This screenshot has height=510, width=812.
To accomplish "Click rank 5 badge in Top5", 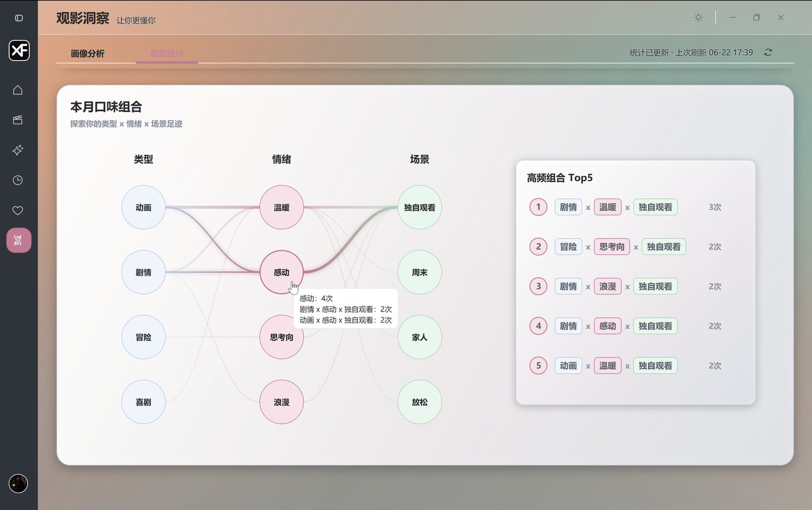I will pos(538,366).
